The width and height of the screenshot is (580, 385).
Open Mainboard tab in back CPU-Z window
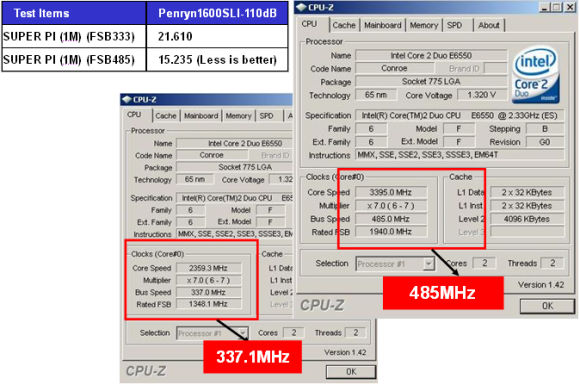(x=201, y=116)
